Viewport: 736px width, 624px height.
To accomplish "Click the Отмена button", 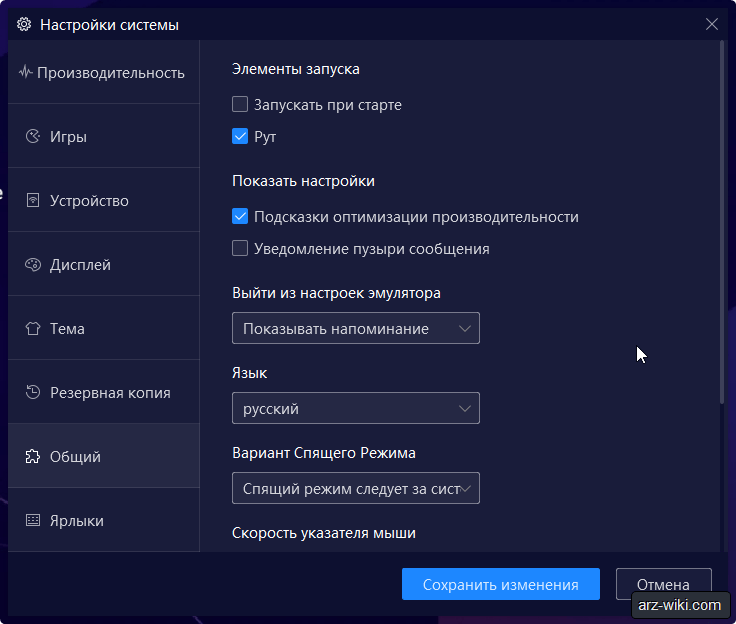I will tap(663, 584).
